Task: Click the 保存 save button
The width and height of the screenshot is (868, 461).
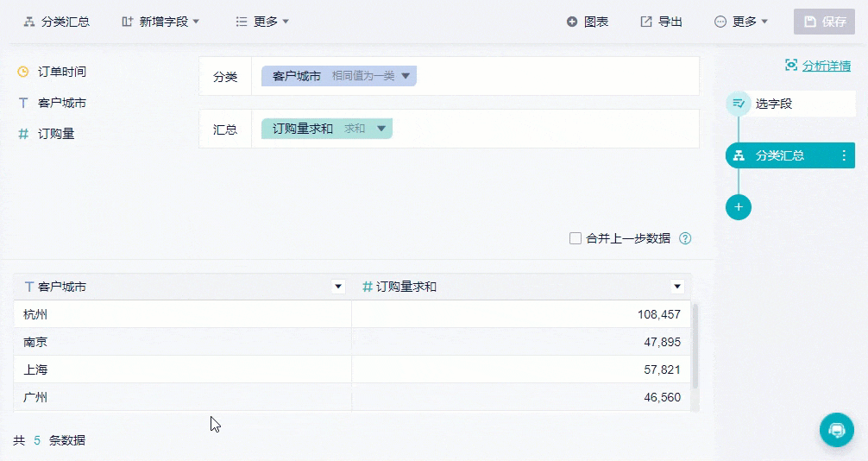Action: tap(825, 22)
